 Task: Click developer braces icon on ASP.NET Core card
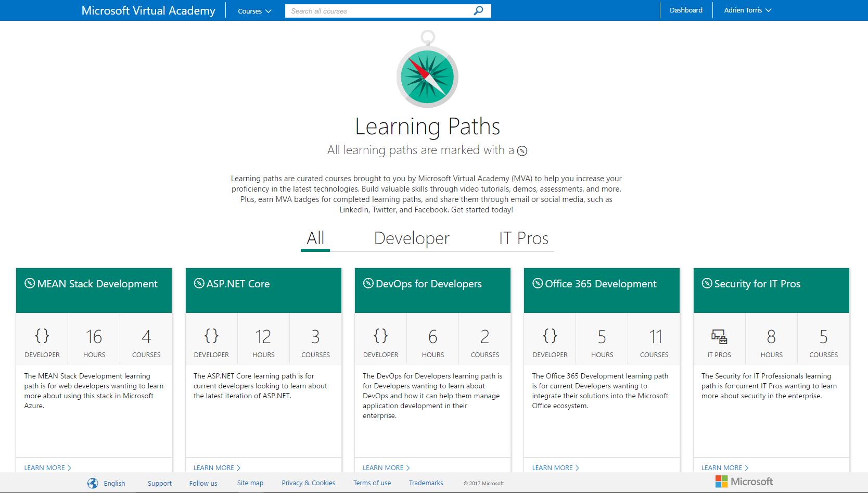tap(211, 336)
